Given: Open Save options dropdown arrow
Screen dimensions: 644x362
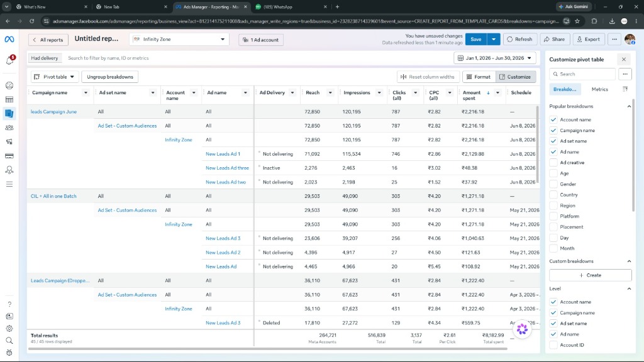Looking at the screenshot, I should [x=494, y=40].
